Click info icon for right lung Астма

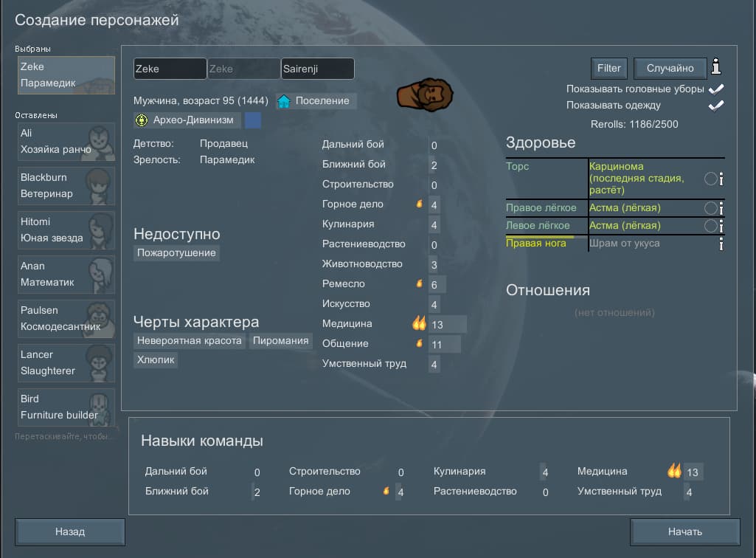click(721, 208)
